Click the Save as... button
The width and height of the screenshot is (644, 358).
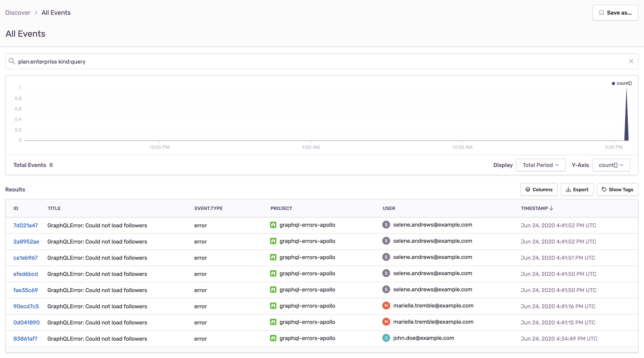615,12
